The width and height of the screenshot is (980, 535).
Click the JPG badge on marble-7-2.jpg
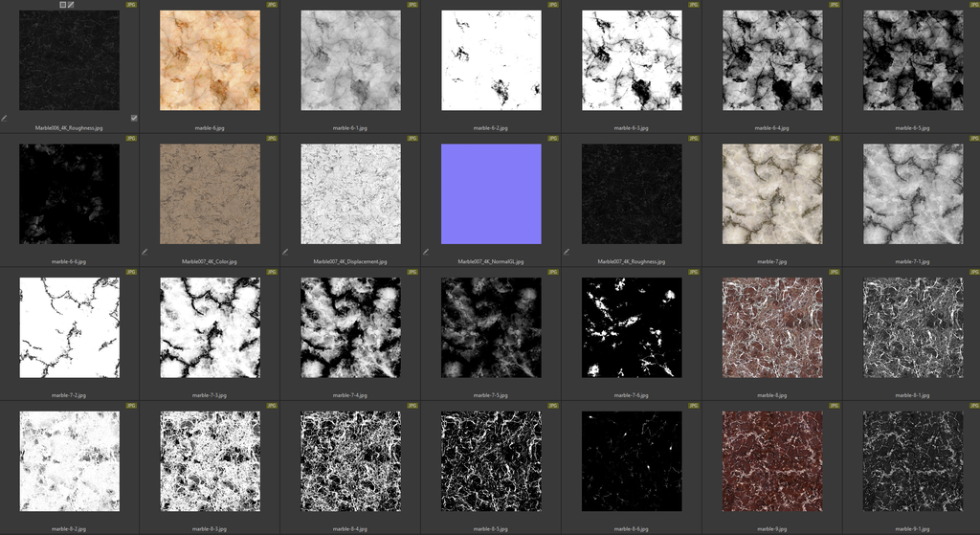click(131, 272)
